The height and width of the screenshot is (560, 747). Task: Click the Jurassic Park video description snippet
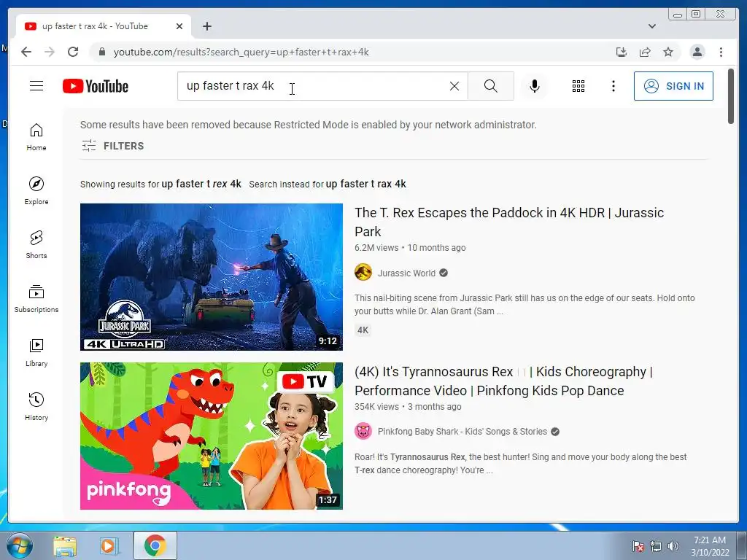[525, 304]
